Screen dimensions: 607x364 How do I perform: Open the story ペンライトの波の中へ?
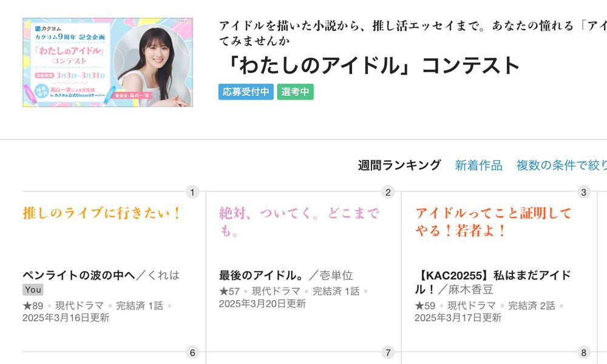79,275
